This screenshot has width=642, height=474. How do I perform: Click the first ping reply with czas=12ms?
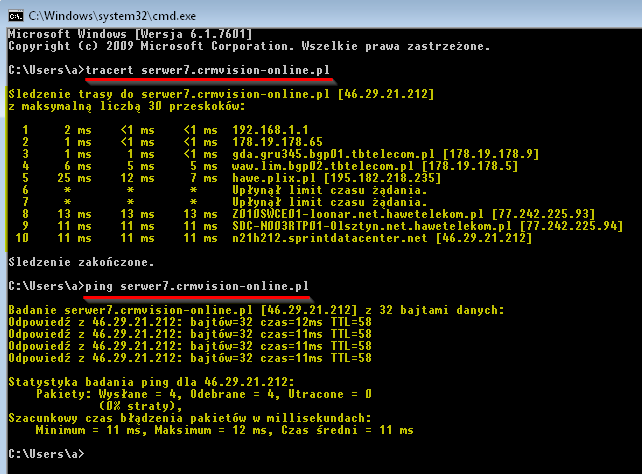[189, 322]
